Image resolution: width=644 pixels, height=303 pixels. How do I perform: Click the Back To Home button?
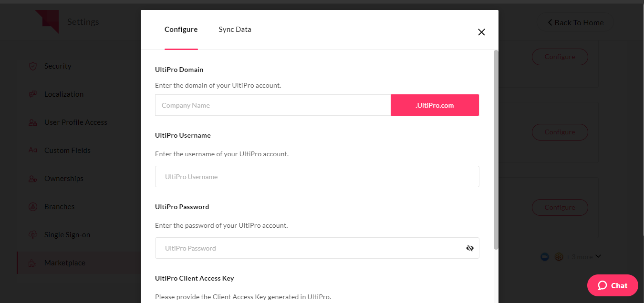pyautogui.click(x=575, y=22)
